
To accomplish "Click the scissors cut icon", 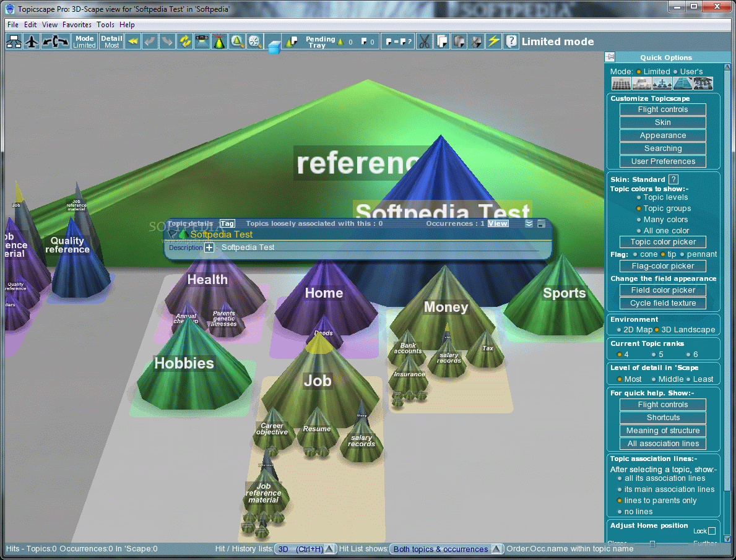I will [x=424, y=42].
